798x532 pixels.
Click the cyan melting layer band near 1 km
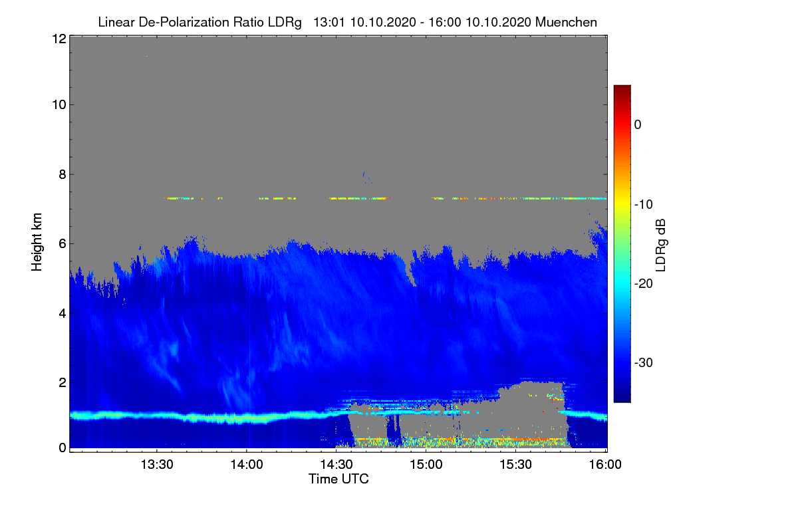click(199, 418)
